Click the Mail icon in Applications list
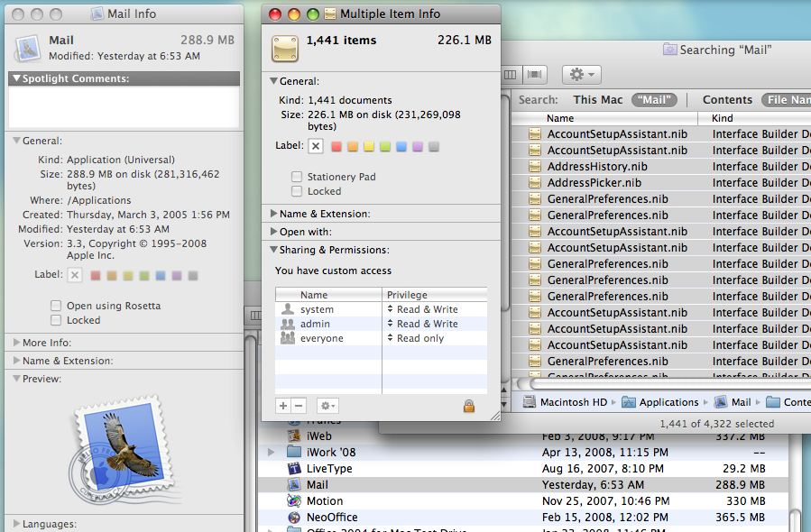This screenshot has width=811, height=532. pos(294,484)
